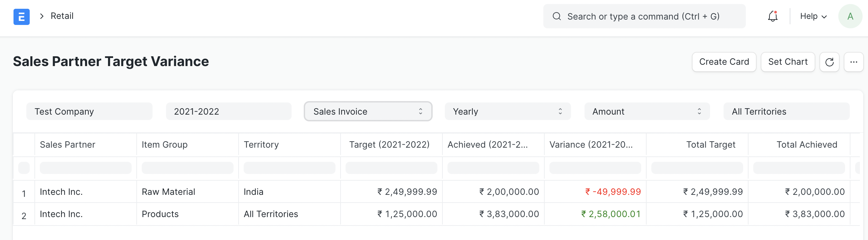
Task: Expand the Sales Invoice doctype dropdown
Action: click(368, 112)
